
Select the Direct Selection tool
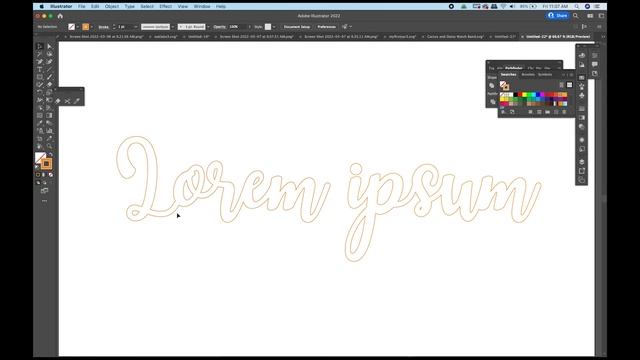click(49, 46)
